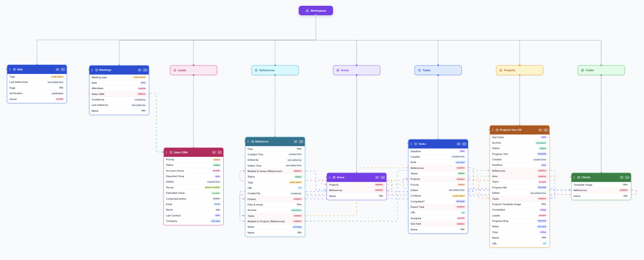The height and width of the screenshot is (260, 644).
Task: Open external link icon on Sales CRM card
Action: click(x=214, y=152)
